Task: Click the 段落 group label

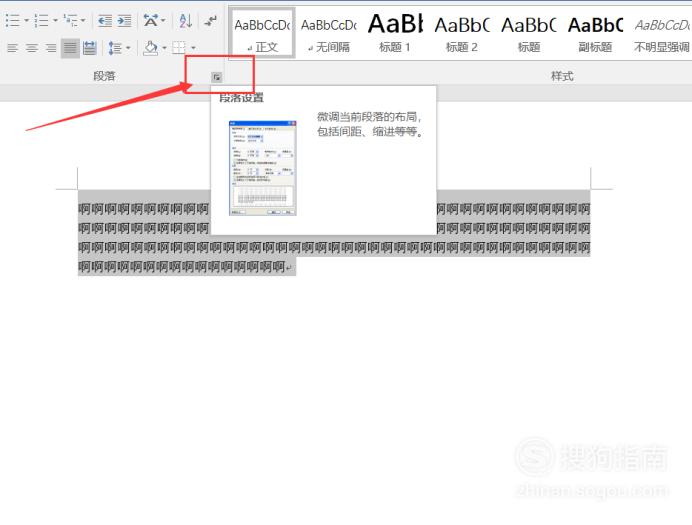Action: pos(104,76)
